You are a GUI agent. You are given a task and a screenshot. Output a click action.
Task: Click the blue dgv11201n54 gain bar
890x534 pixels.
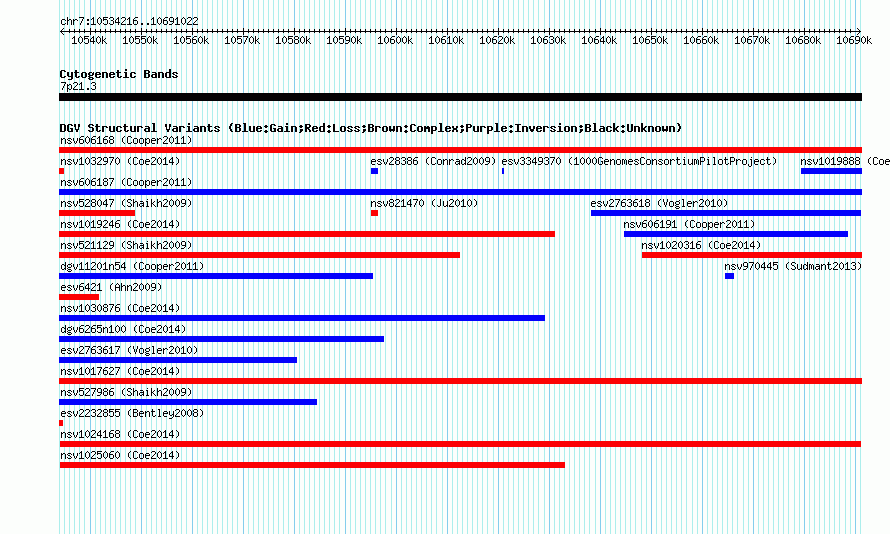pyautogui.click(x=216, y=276)
